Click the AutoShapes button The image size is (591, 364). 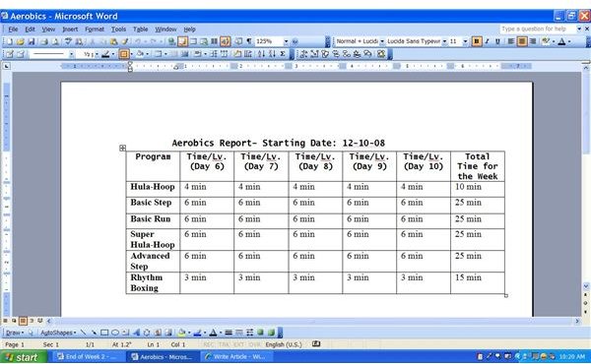coord(58,333)
